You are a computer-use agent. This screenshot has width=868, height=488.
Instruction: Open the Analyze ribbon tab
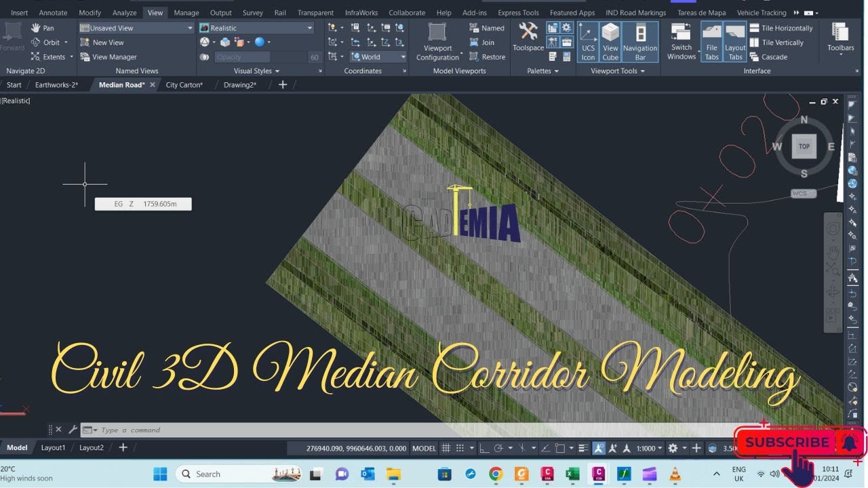coord(124,12)
